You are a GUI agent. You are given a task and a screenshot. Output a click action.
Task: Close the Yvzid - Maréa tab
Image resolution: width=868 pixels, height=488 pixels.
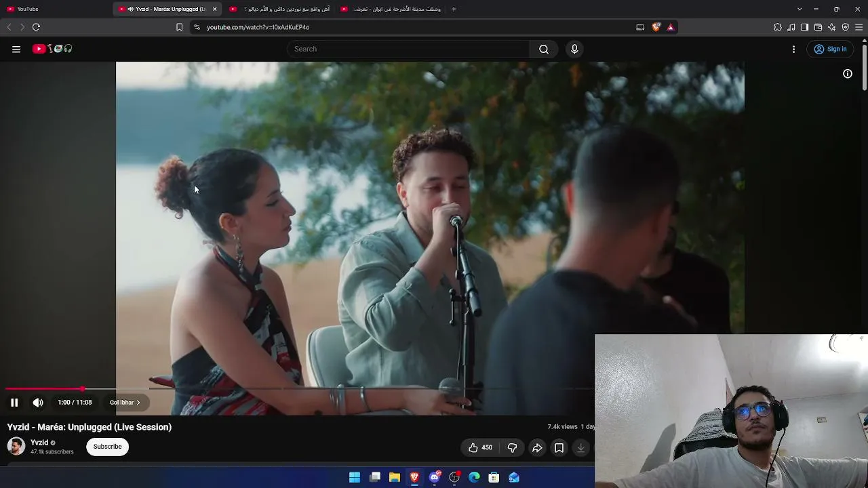(215, 9)
